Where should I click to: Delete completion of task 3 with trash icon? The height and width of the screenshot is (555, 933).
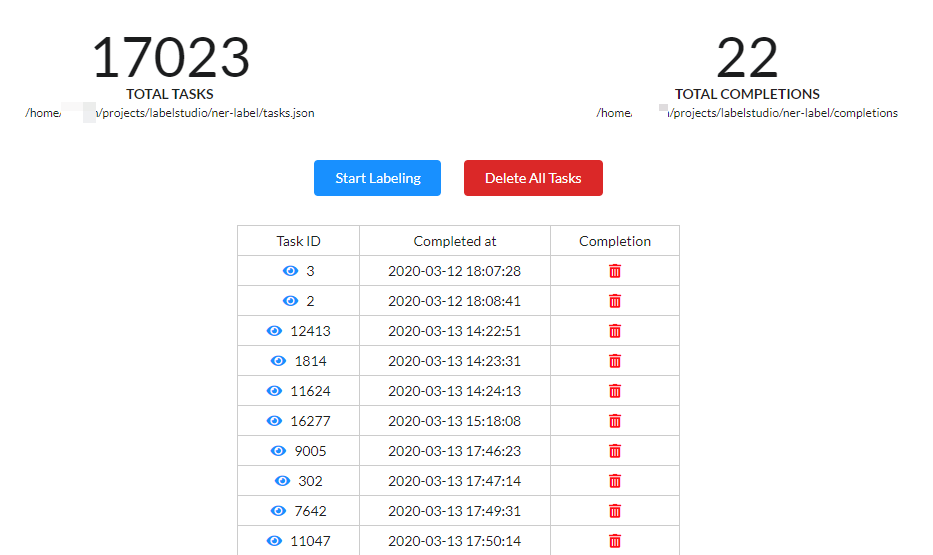(x=615, y=271)
